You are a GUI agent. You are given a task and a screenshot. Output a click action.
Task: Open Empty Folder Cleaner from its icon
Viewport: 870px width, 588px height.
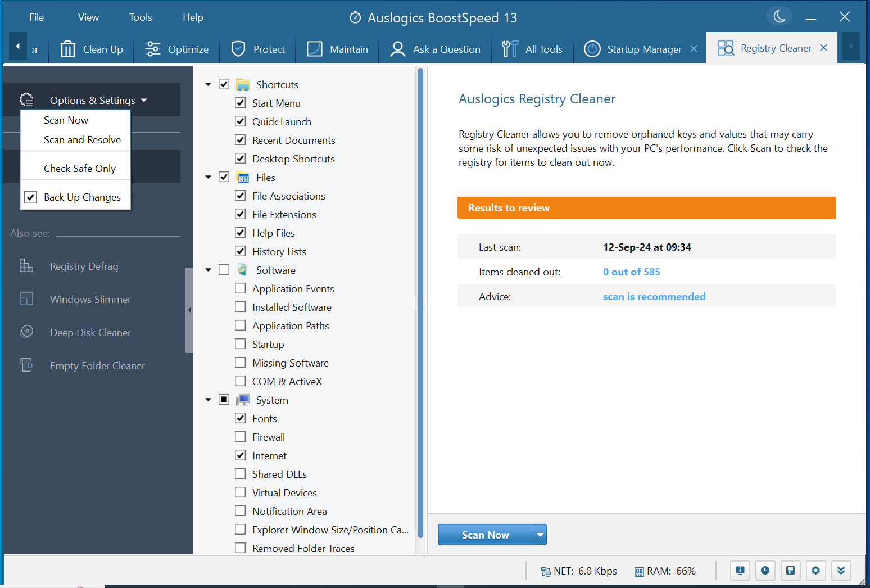[26, 365]
